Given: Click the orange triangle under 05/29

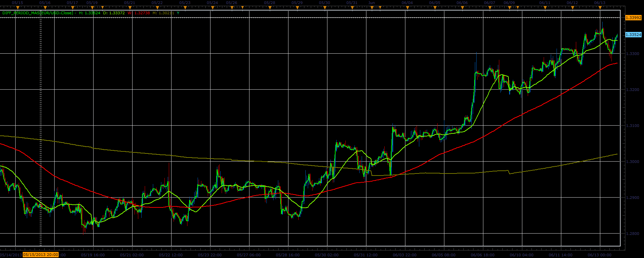Looking at the screenshot, I should click(297, 7).
